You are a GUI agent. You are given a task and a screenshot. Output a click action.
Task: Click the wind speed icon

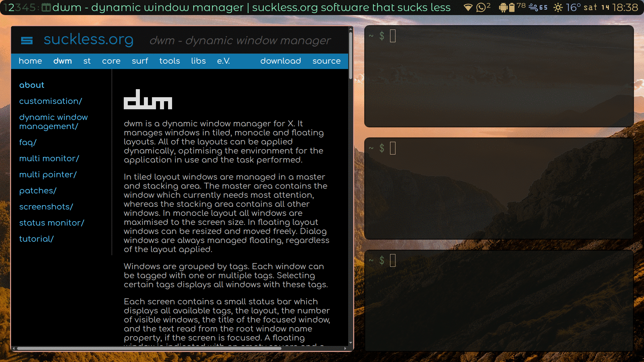[x=533, y=7]
